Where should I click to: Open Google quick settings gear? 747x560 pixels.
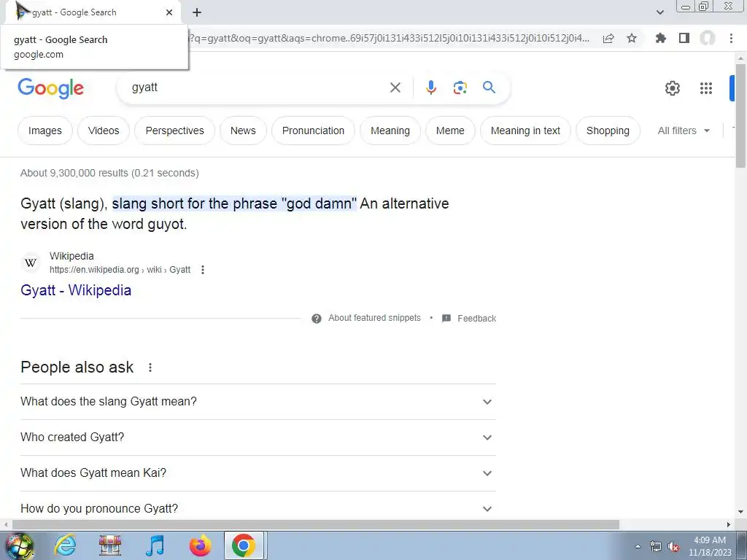click(x=672, y=88)
